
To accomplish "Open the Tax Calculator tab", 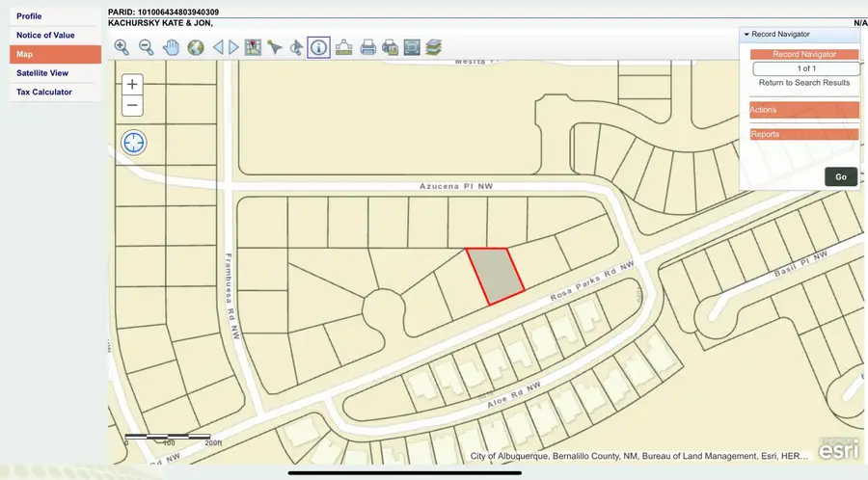I will point(44,92).
